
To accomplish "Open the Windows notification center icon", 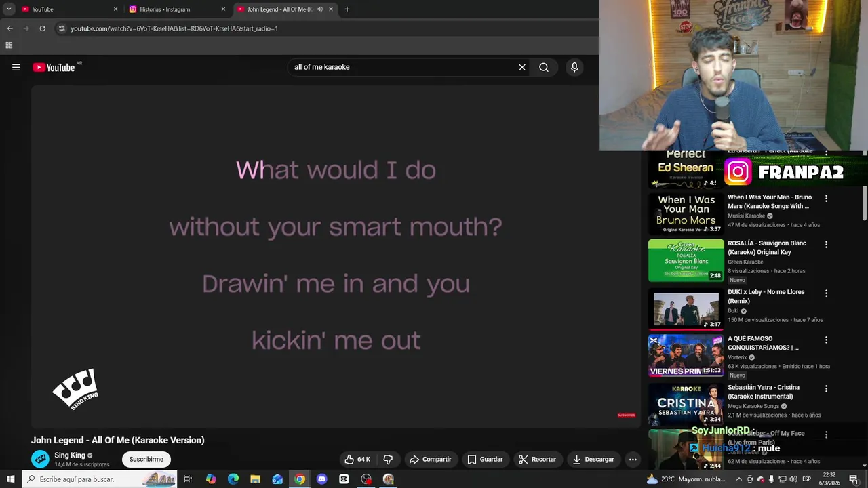I will 853,479.
